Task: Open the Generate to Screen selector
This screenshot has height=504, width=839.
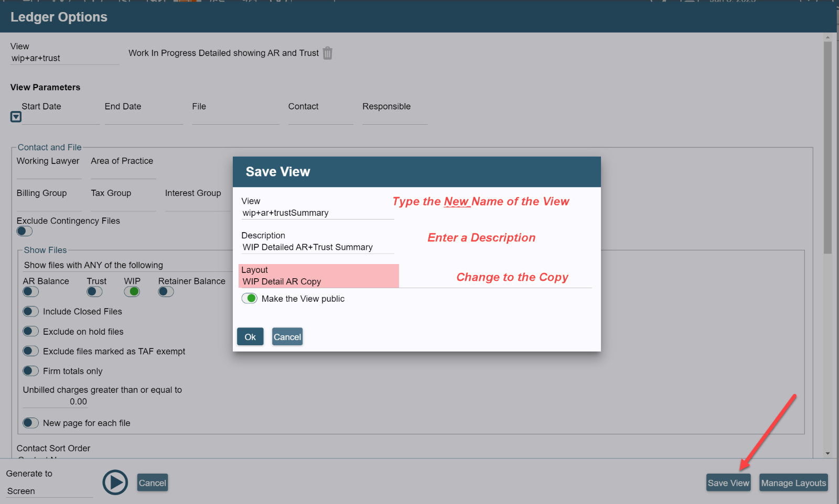Action: click(x=47, y=491)
